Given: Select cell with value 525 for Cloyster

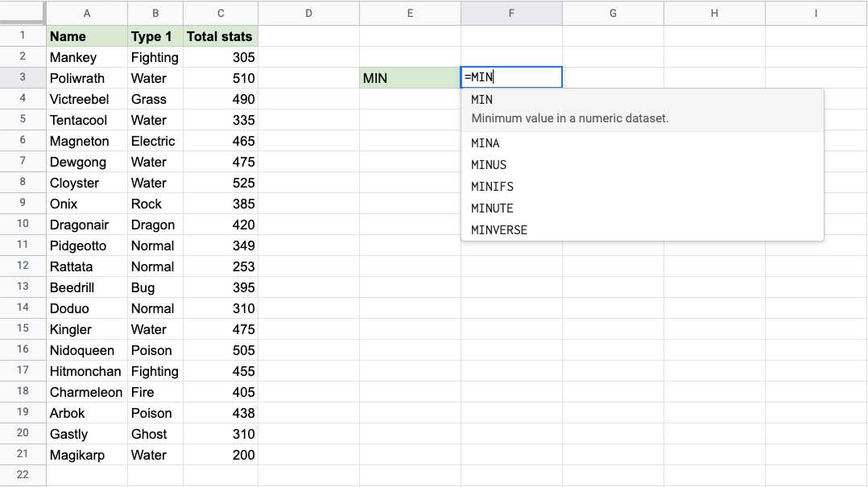Looking at the screenshot, I should tap(220, 183).
